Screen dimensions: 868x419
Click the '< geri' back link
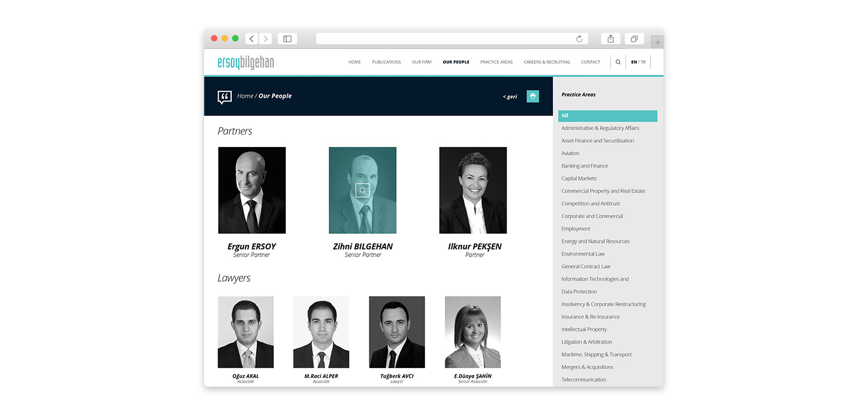510,97
